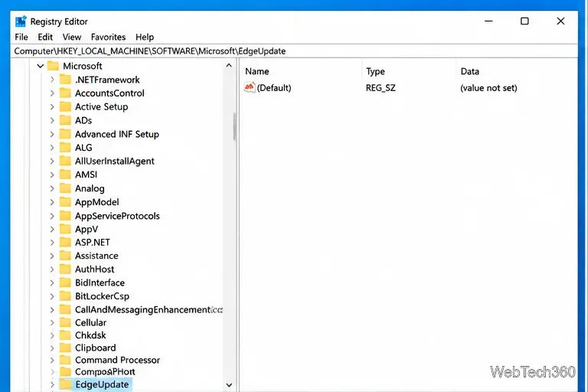This screenshot has height=392, width=588.
Task: Expand the Analog key
Action: click(x=52, y=188)
